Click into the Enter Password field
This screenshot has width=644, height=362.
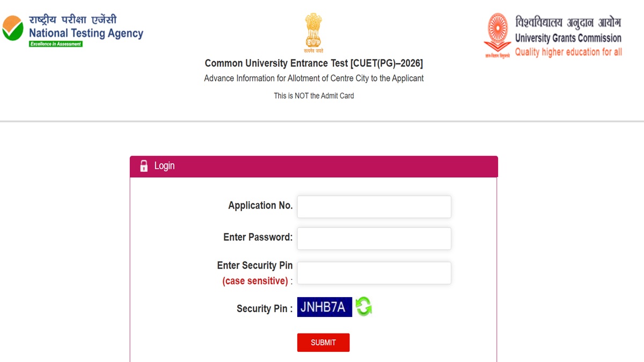point(374,239)
